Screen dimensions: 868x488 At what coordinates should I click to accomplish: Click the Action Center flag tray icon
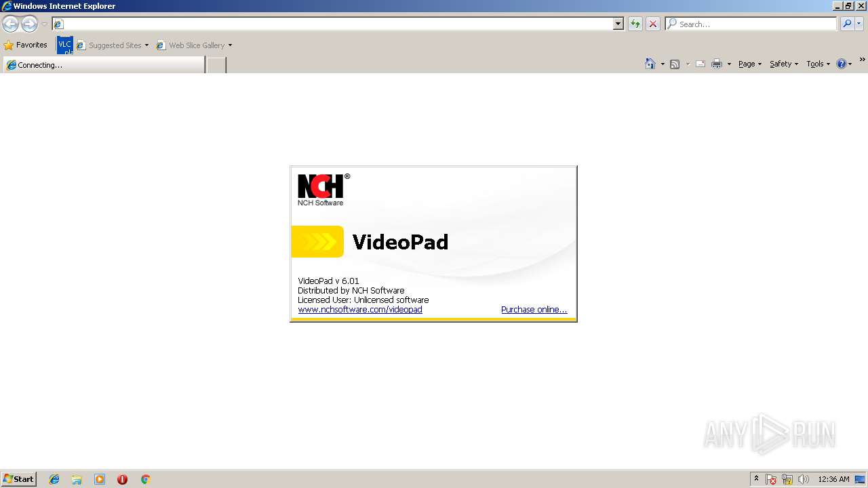point(771,479)
